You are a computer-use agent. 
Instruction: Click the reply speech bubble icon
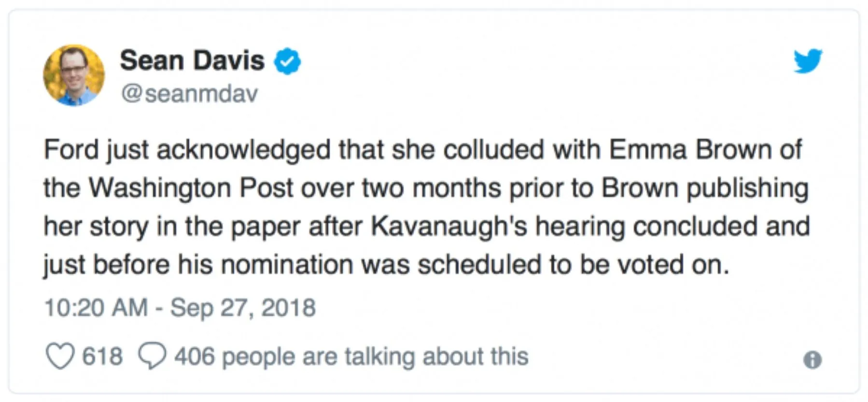pyautogui.click(x=152, y=357)
